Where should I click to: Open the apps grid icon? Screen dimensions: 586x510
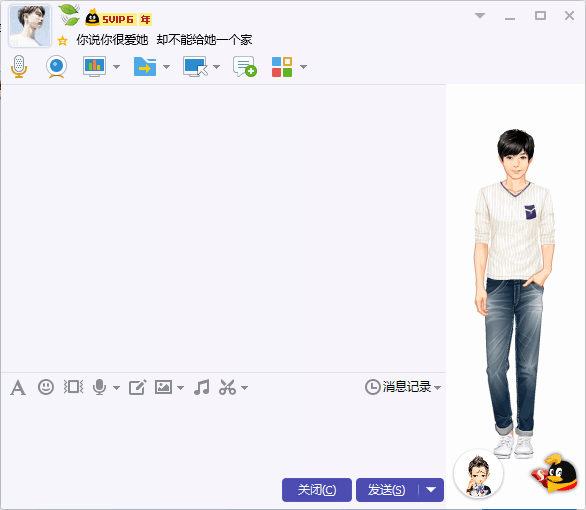[x=282, y=67]
